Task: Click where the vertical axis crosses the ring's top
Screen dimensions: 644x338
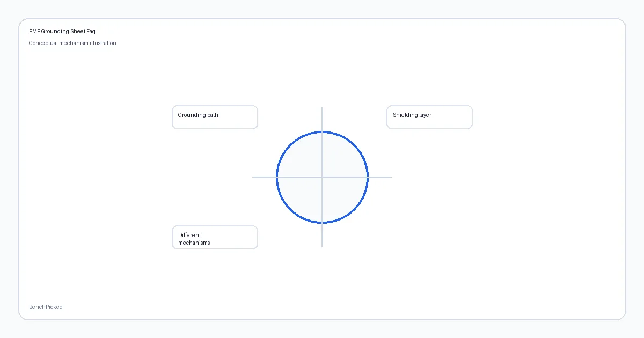Action: coord(322,132)
